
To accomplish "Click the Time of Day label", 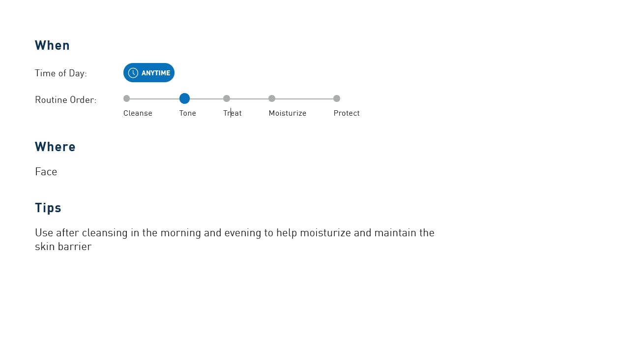I will coord(61,73).
